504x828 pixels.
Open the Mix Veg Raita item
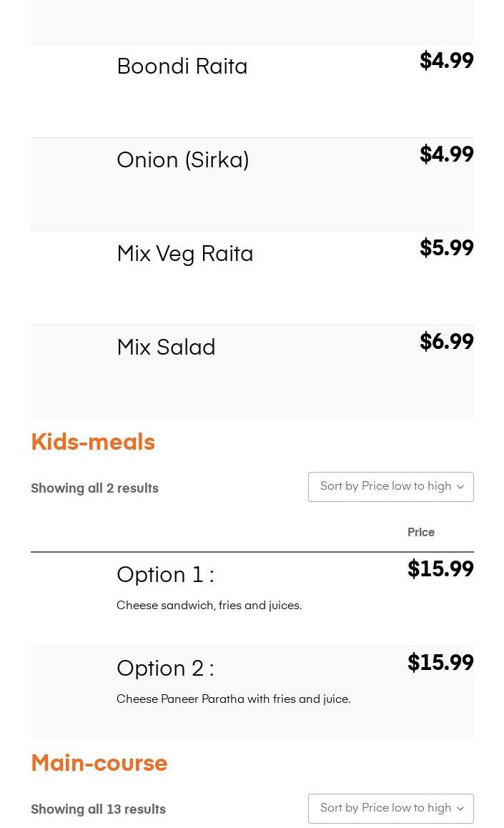(184, 254)
